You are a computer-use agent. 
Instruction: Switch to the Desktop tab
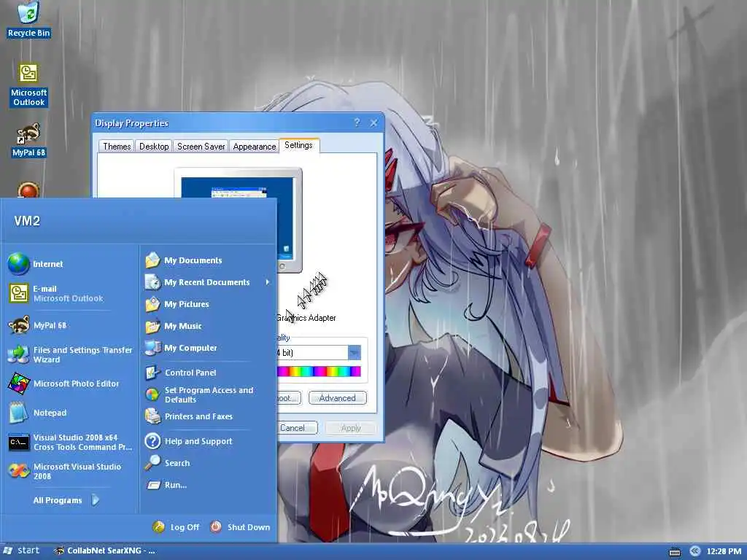pos(154,146)
